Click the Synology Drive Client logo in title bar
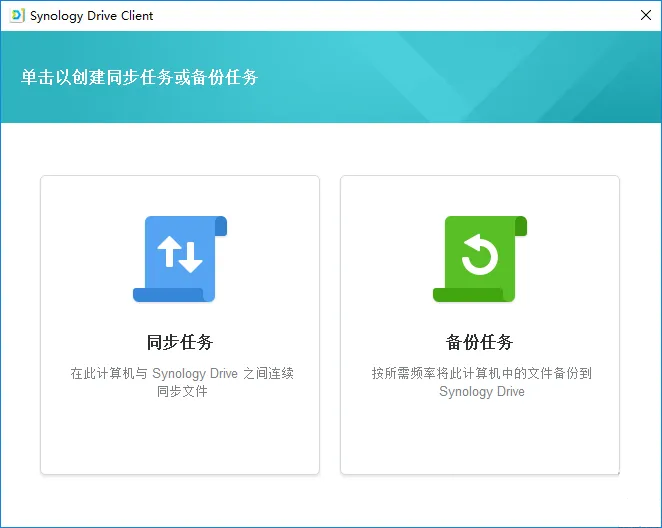The image size is (662, 528). coord(17,16)
